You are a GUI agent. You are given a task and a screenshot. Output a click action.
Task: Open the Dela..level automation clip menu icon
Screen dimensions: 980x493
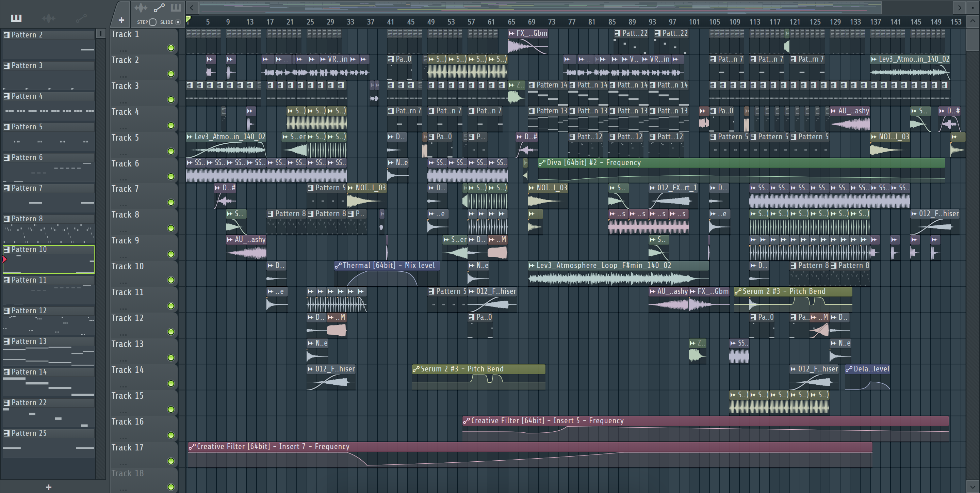(849, 369)
